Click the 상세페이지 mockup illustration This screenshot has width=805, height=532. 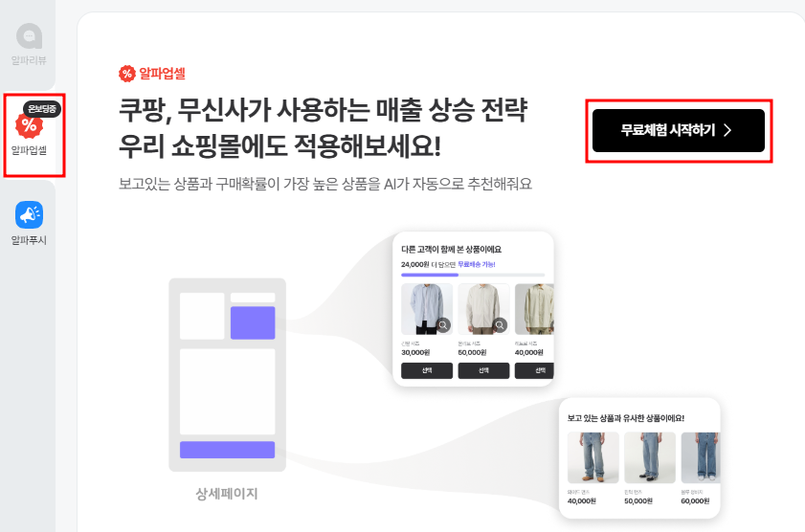coord(228,374)
